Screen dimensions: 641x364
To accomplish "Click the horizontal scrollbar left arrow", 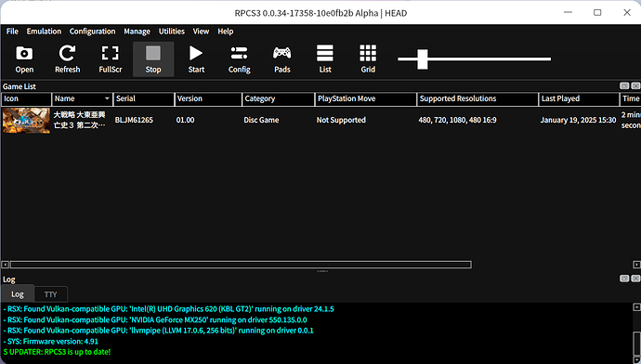I will click(x=6, y=265).
